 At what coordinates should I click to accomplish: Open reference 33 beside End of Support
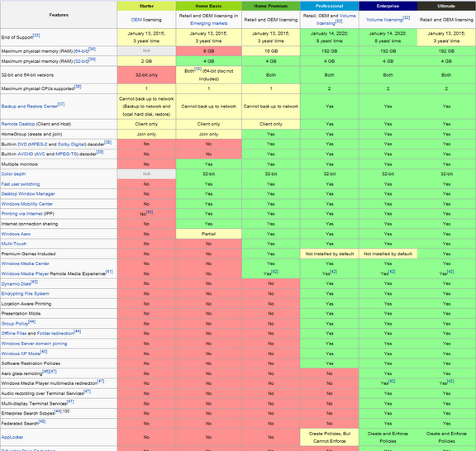[x=36, y=36]
